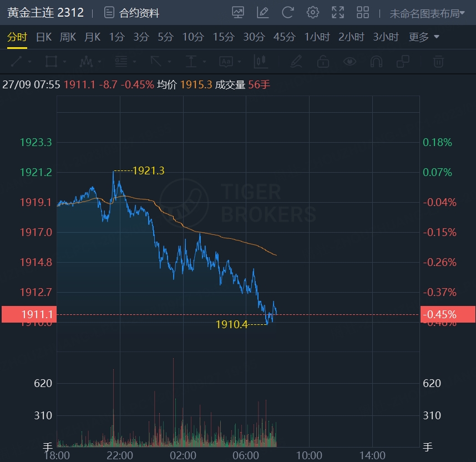Select the freehand pencil drawing tool
This screenshot has width=476, height=462.
(296, 62)
